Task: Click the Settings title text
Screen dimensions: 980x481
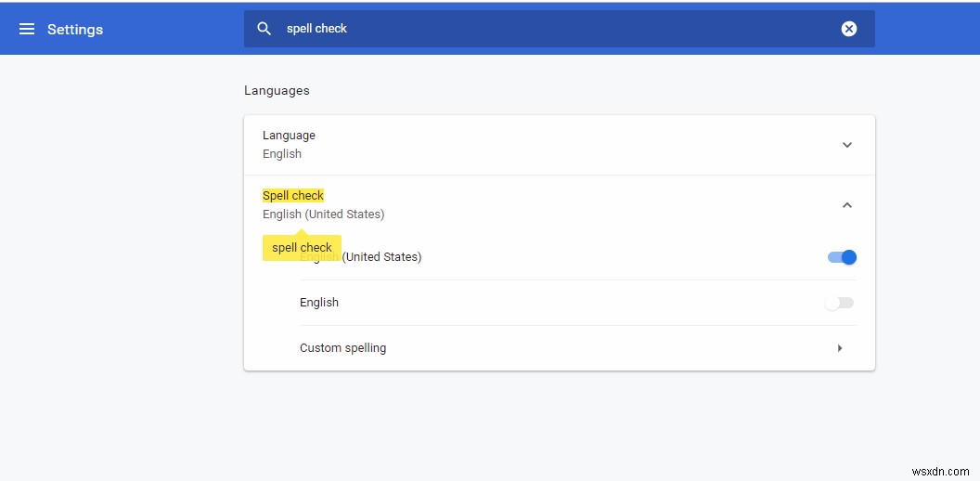Action: [75, 30]
